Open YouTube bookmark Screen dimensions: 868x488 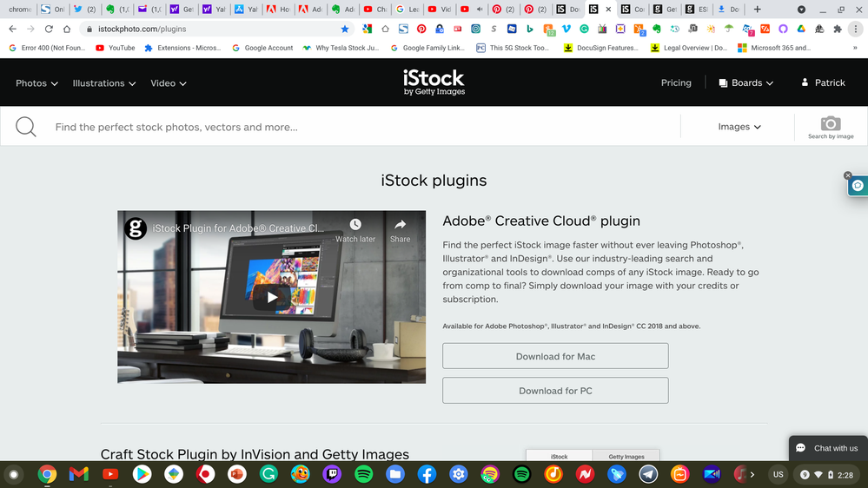116,48
